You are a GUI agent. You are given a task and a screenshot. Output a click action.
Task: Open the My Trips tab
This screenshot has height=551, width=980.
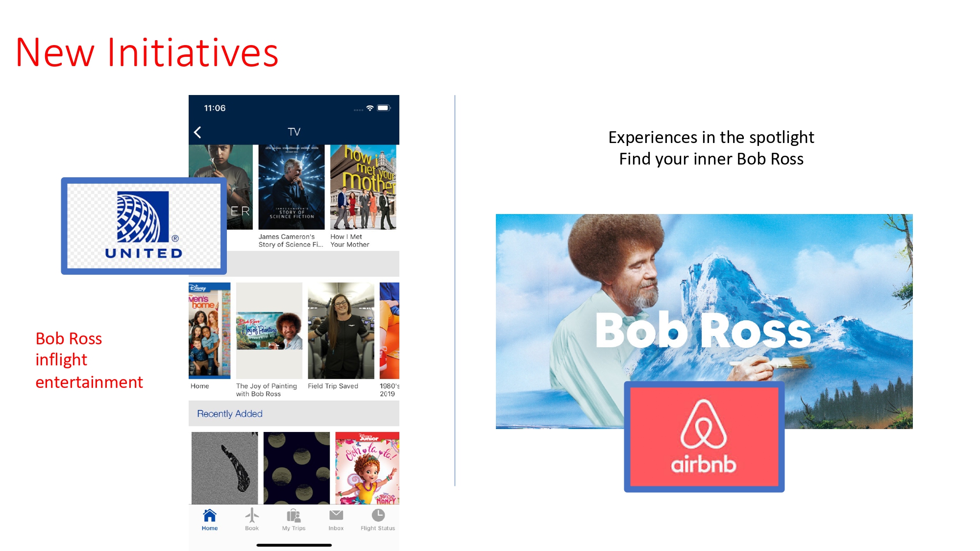pos(294,520)
